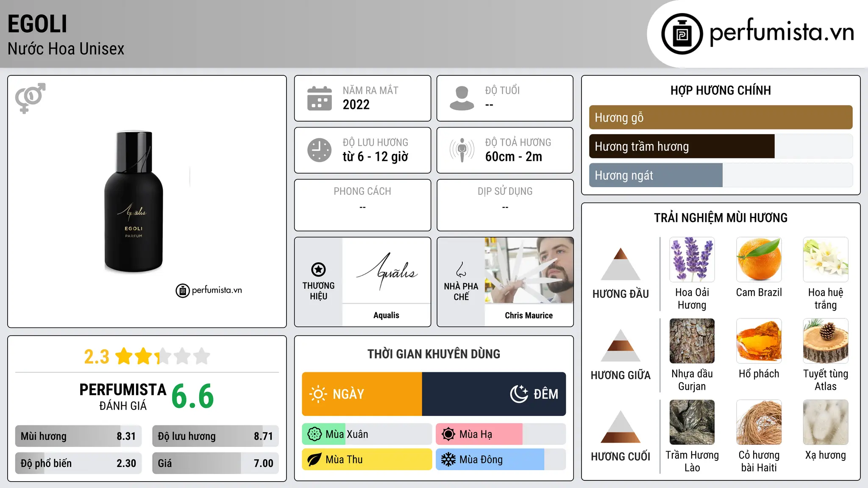868x488 pixels.
Task: Click the Mùa Thu season bar
Action: tap(367, 460)
